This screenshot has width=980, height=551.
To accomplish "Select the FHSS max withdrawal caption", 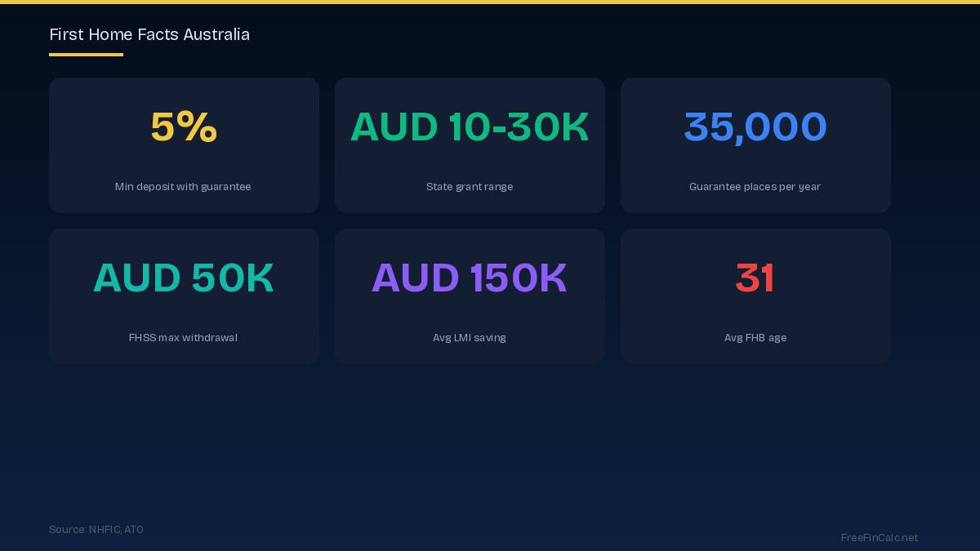I will click(183, 338).
